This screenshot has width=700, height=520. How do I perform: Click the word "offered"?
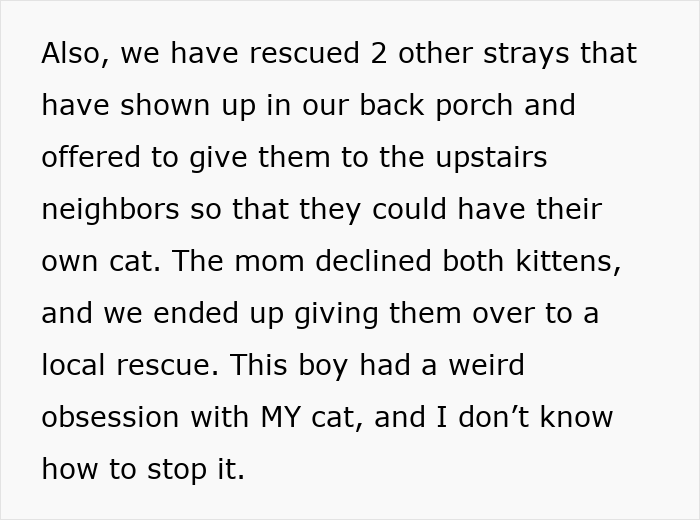point(91,157)
